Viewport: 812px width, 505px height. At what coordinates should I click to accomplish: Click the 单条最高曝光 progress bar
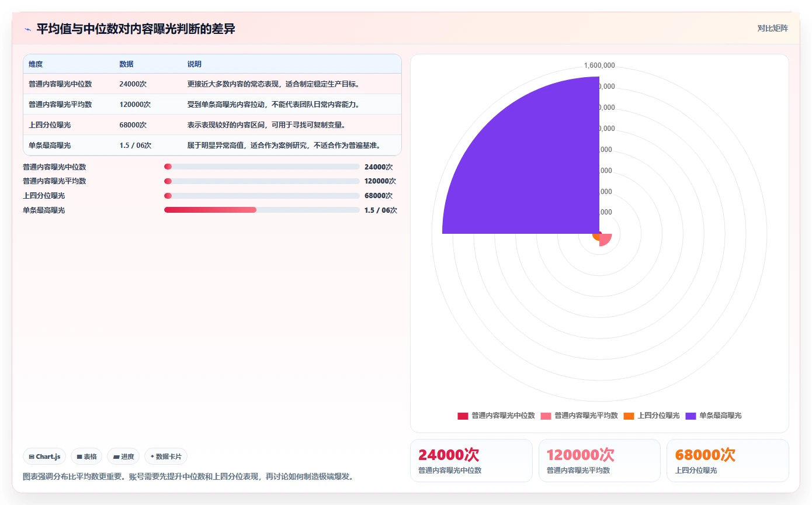[262, 210]
